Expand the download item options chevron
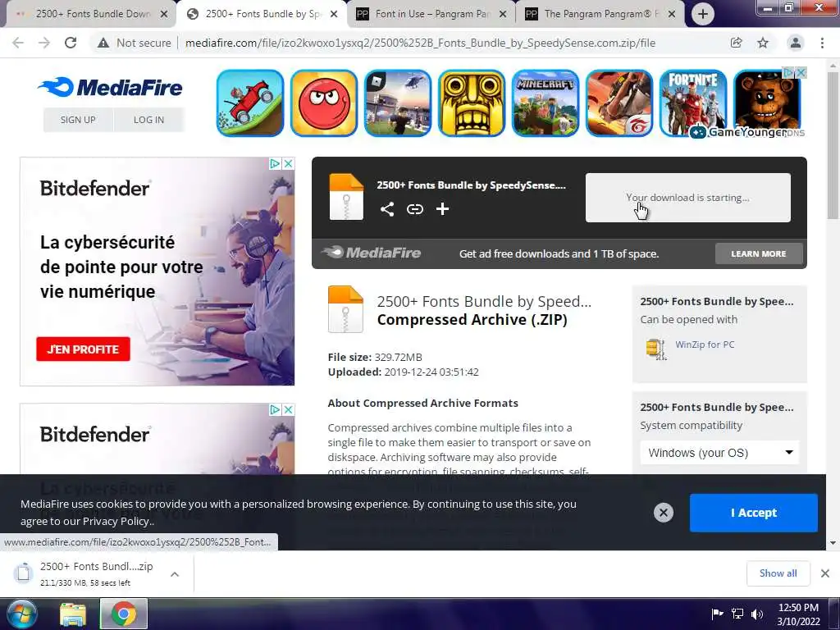 point(174,573)
